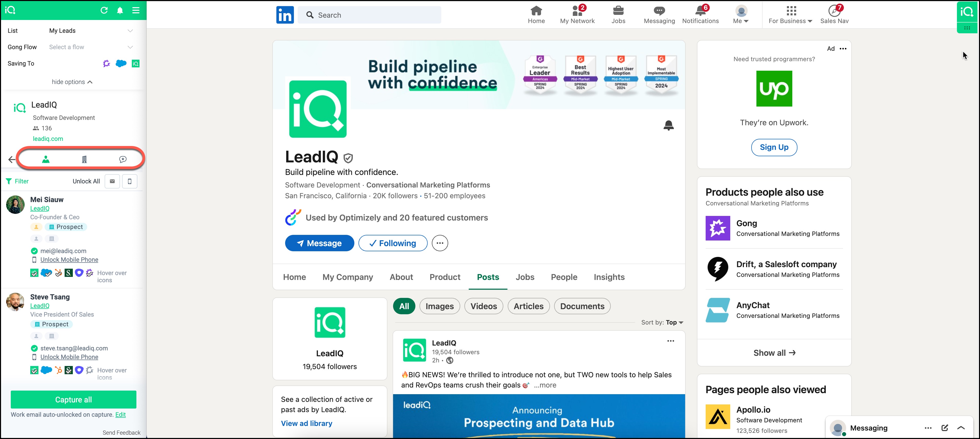Open the three-dot more button beside Following
Viewport: 980px width, 439px height.
coord(440,243)
